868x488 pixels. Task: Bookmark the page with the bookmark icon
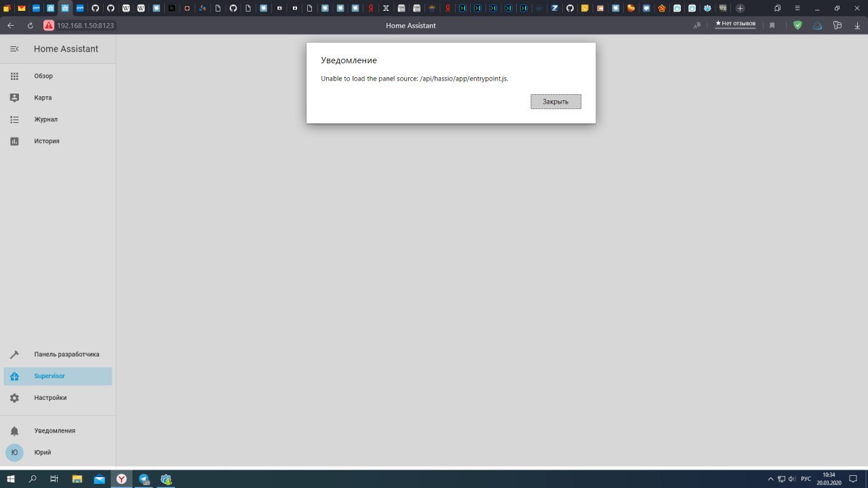772,25
